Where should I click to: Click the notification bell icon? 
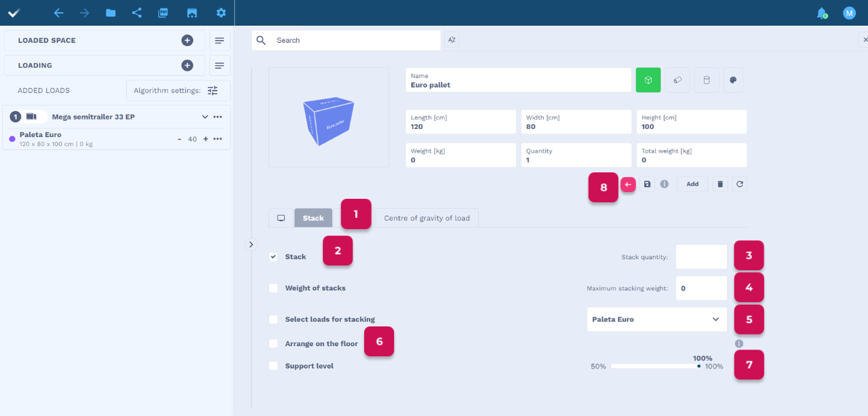[821, 13]
